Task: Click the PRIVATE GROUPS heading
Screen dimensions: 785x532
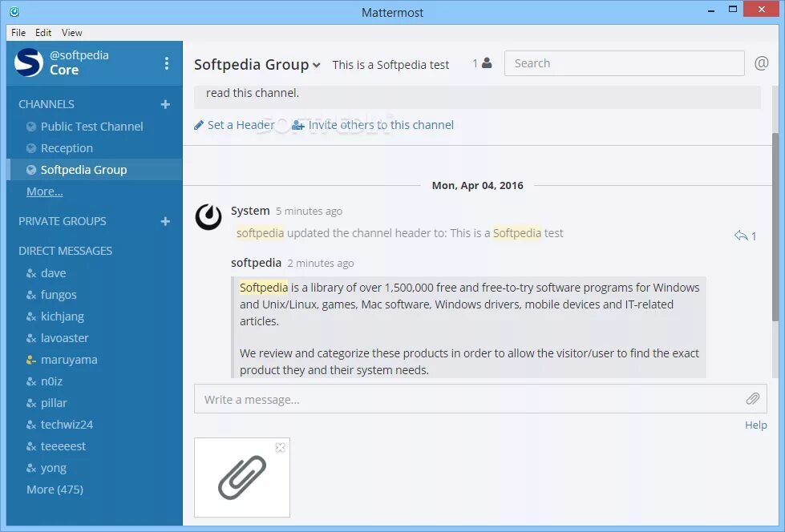Action: [x=62, y=221]
